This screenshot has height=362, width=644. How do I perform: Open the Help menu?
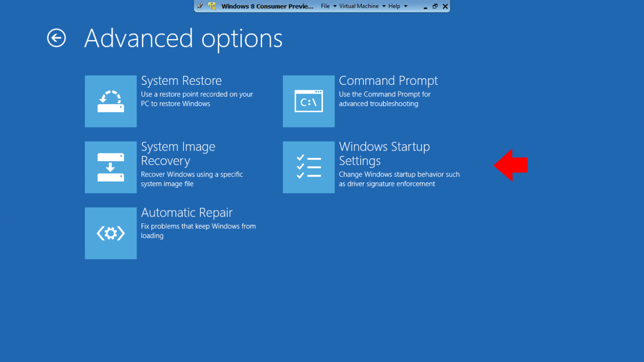[394, 6]
